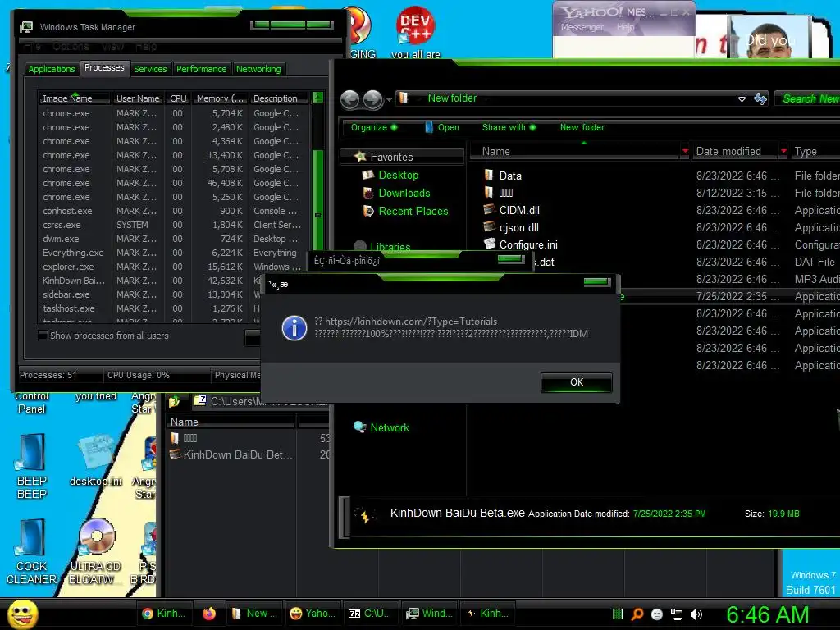Screen dimensions: 840x630
Task: Click the OK button in the dialog
Action: (x=577, y=382)
